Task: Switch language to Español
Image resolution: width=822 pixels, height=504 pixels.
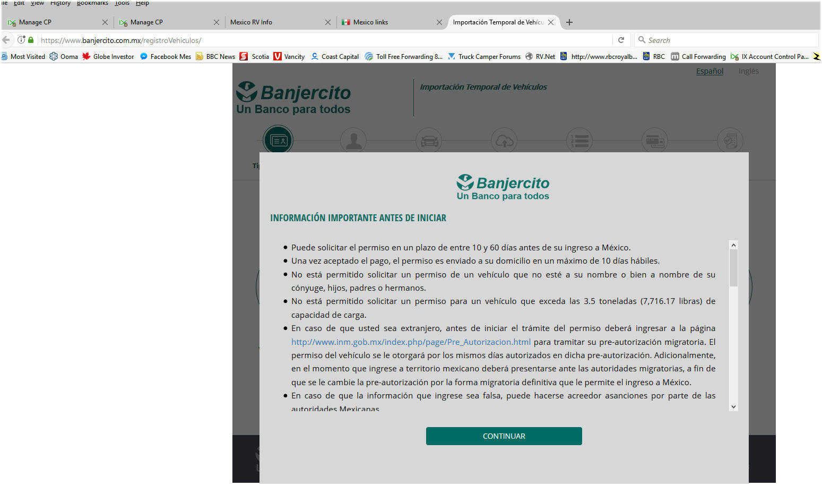Action: (709, 71)
